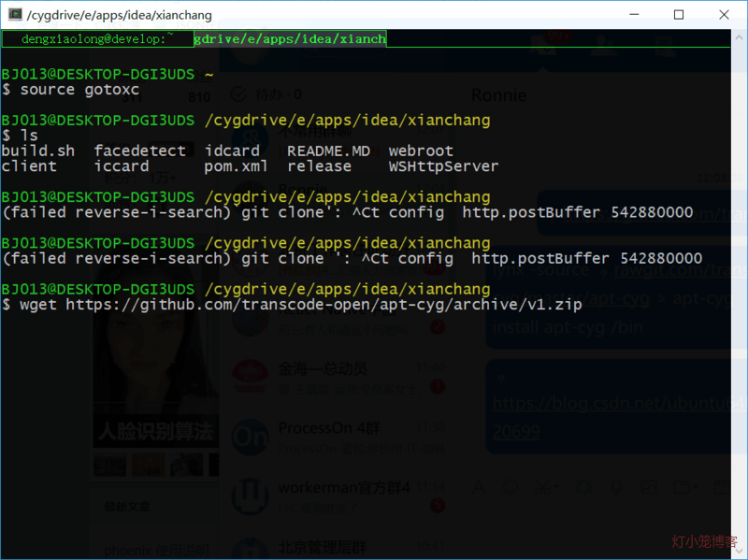The height and width of the screenshot is (560, 748).
Task: Open the 'phoenix 使用说明' article link
Action: [x=156, y=551]
